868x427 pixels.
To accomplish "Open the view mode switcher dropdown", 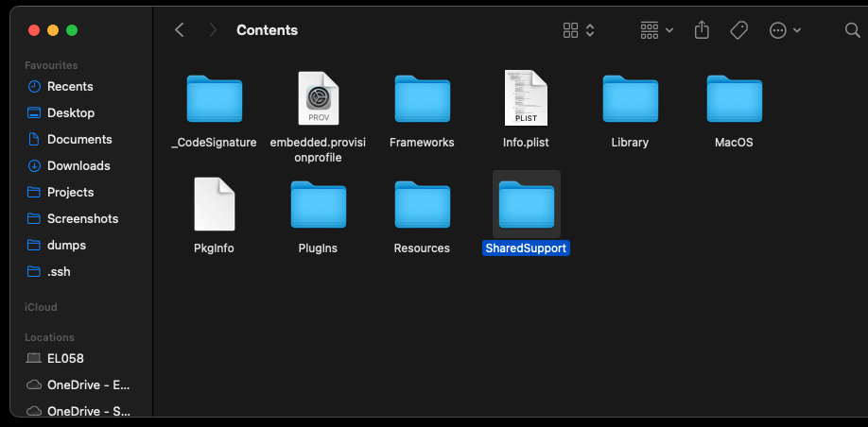I will click(578, 30).
